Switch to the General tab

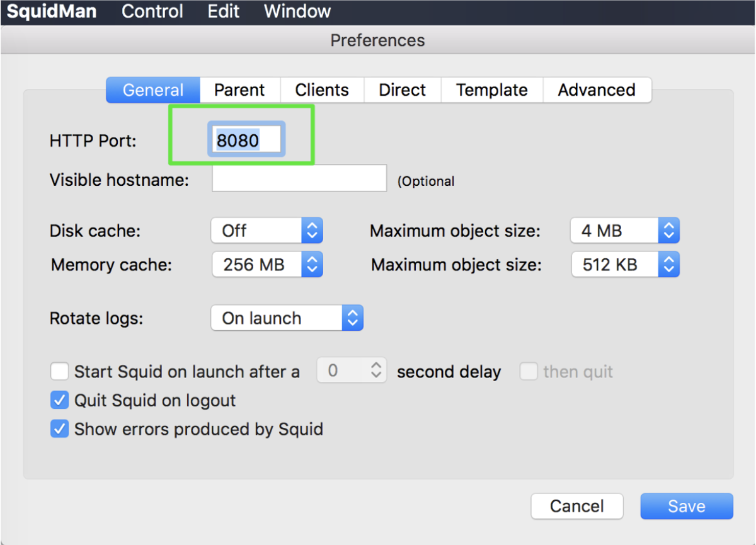(153, 90)
